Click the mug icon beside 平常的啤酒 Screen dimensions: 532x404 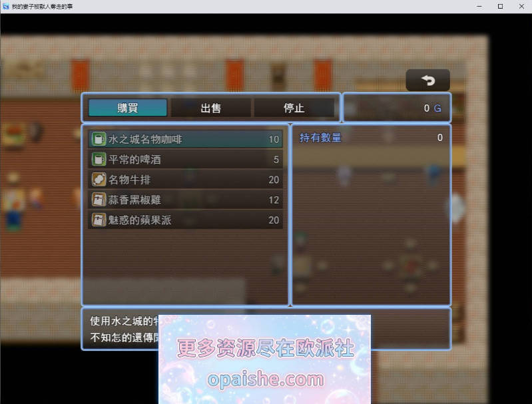(x=99, y=159)
